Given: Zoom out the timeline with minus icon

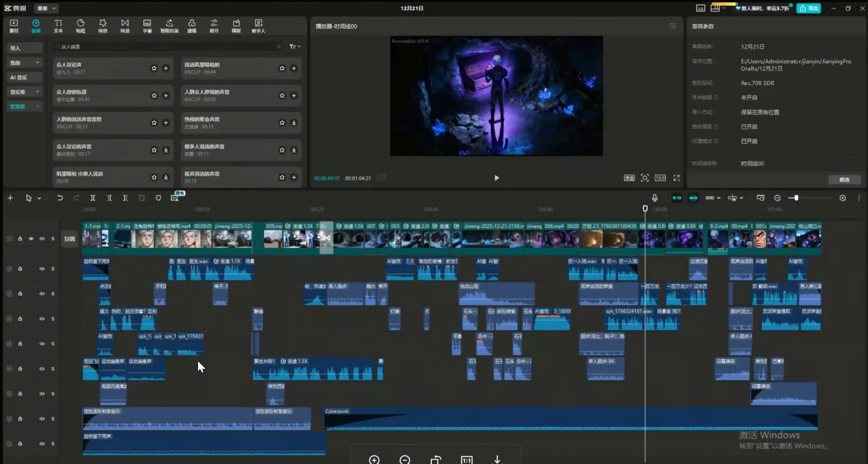Looking at the screenshot, I should (777, 198).
